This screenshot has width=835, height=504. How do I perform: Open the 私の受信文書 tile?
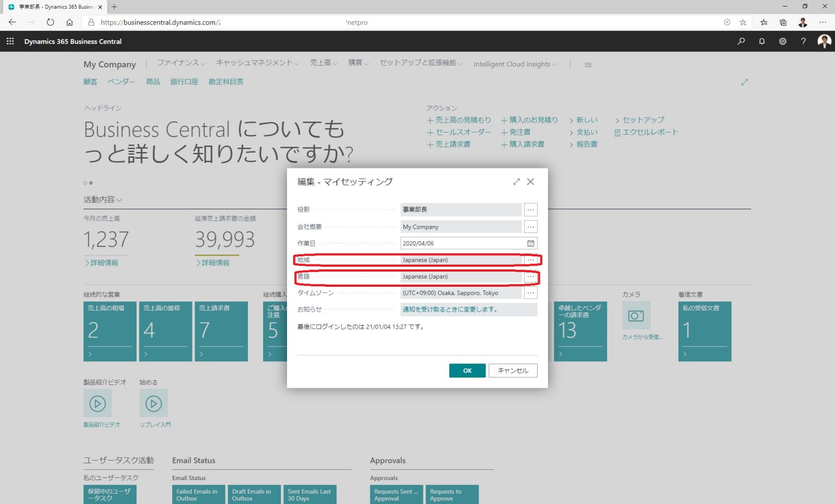pyautogui.click(x=705, y=331)
